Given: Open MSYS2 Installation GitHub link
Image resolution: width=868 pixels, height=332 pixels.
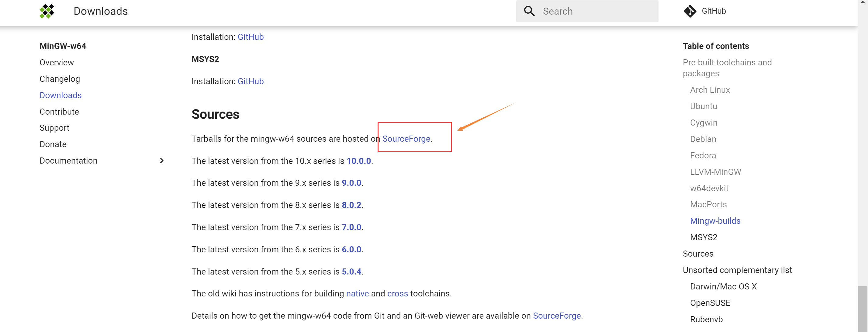Looking at the screenshot, I should [250, 81].
